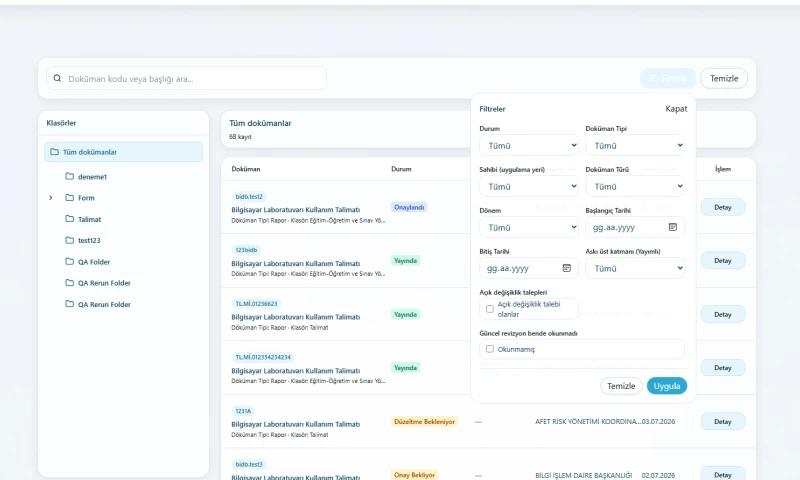
Task: Click the search magnifier icon
Action: coord(57,79)
